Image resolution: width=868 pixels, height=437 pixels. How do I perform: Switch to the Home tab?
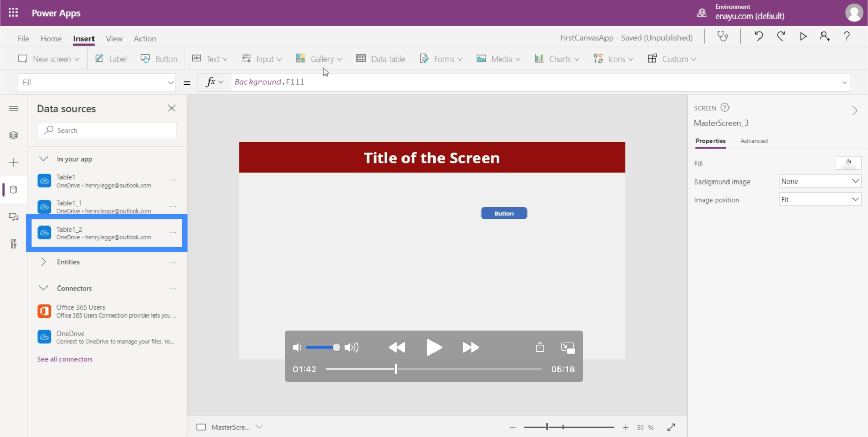[x=51, y=39]
